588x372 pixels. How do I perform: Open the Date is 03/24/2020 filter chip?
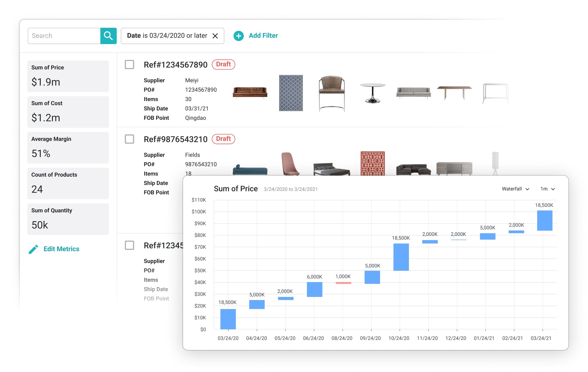(167, 36)
